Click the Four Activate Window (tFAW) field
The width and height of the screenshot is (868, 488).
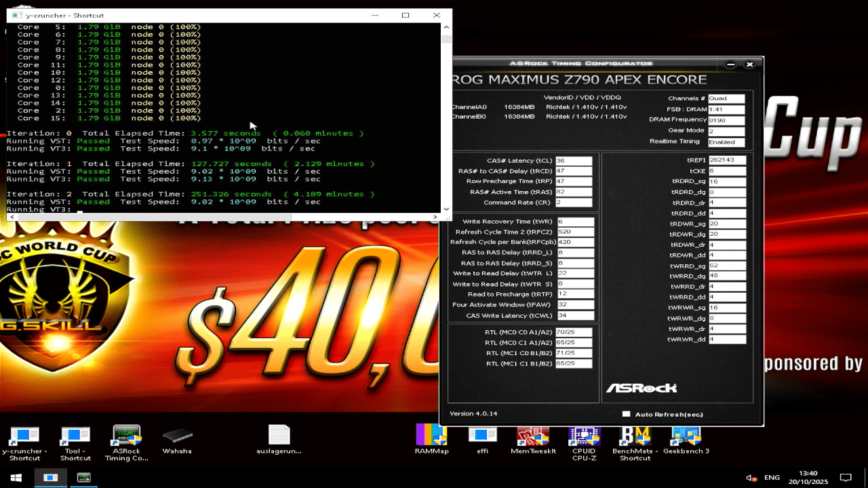(576, 305)
